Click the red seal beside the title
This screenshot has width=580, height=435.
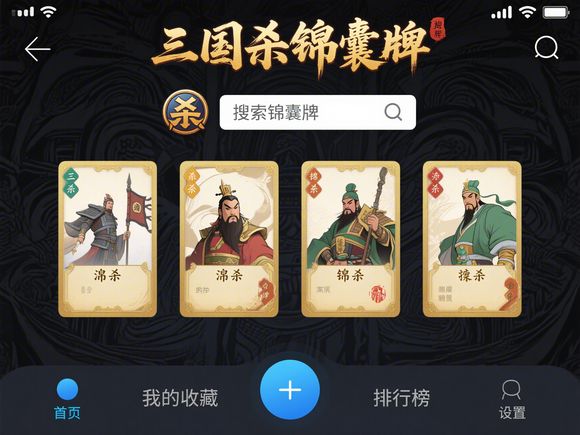pyautogui.click(x=438, y=30)
